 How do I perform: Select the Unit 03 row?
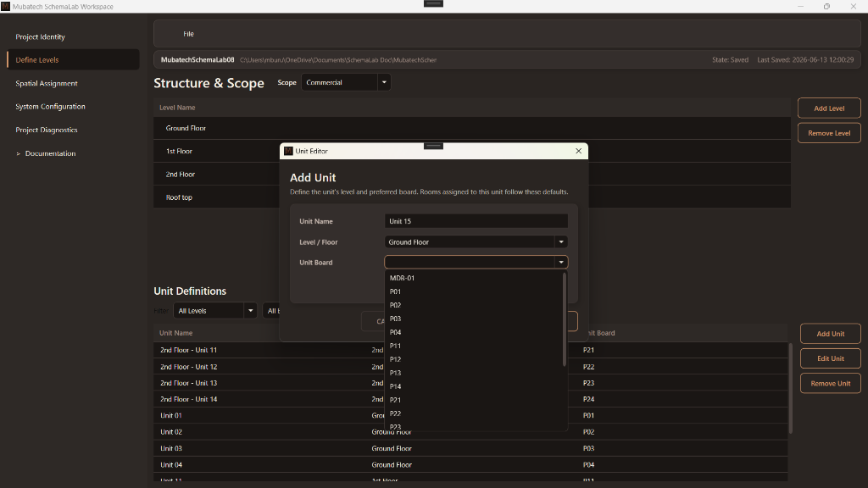470,449
